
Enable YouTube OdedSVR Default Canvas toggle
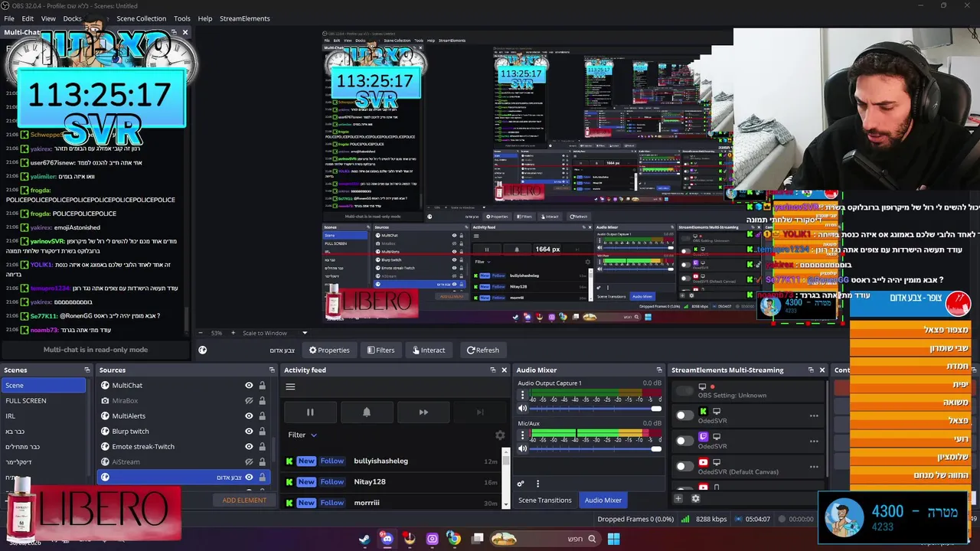click(x=684, y=466)
